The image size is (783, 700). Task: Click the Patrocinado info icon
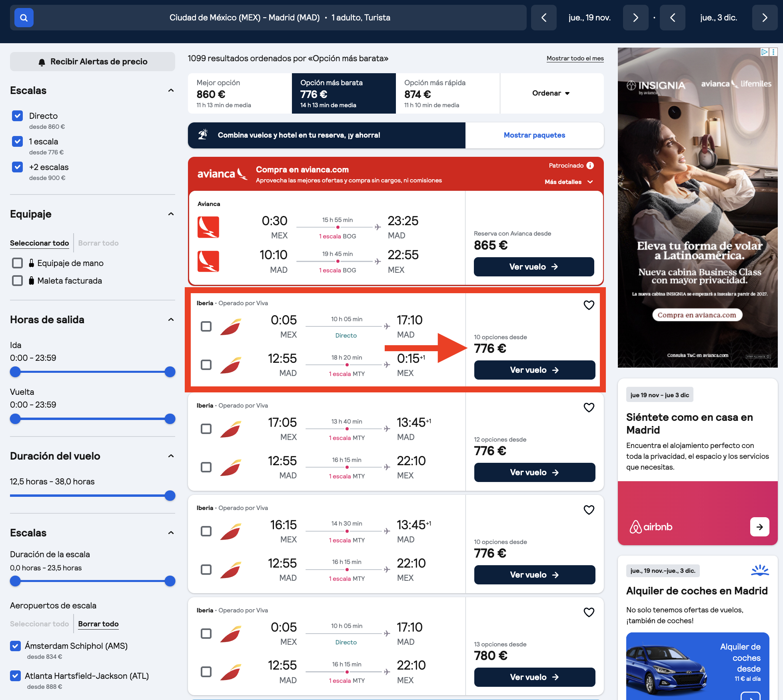point(590,166)
